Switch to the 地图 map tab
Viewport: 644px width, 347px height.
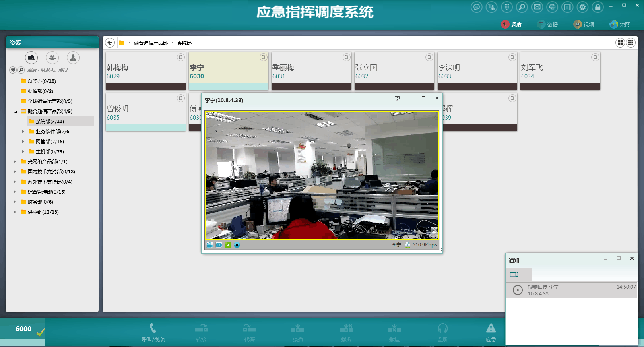620,25
